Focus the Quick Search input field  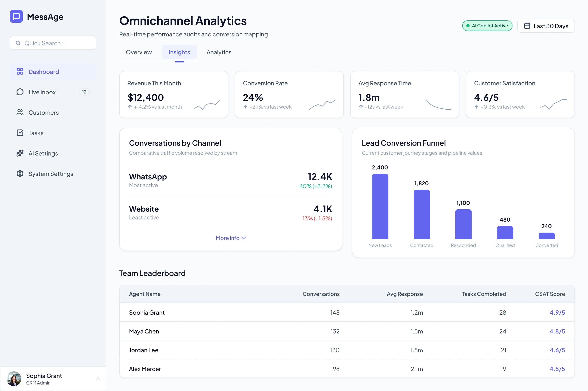click(x=53, y=43)
